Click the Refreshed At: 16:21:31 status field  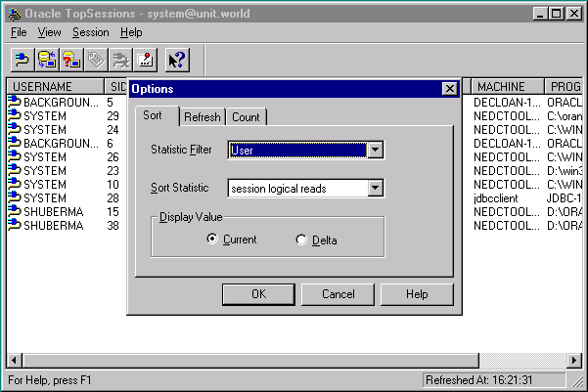(x=494, y=380)
